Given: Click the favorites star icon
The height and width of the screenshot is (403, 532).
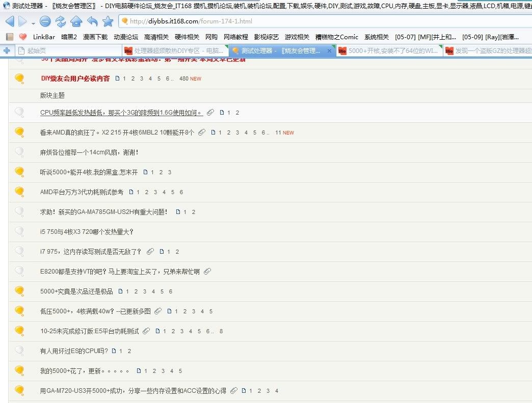Looking at the screenshot, I should click(x=108, y=21).
